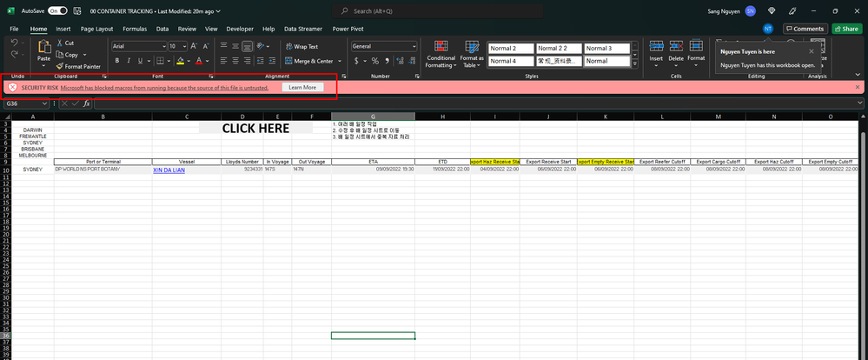Expand the Copy options arrow
Screen dimensions: 868x360
pos(84,55)
